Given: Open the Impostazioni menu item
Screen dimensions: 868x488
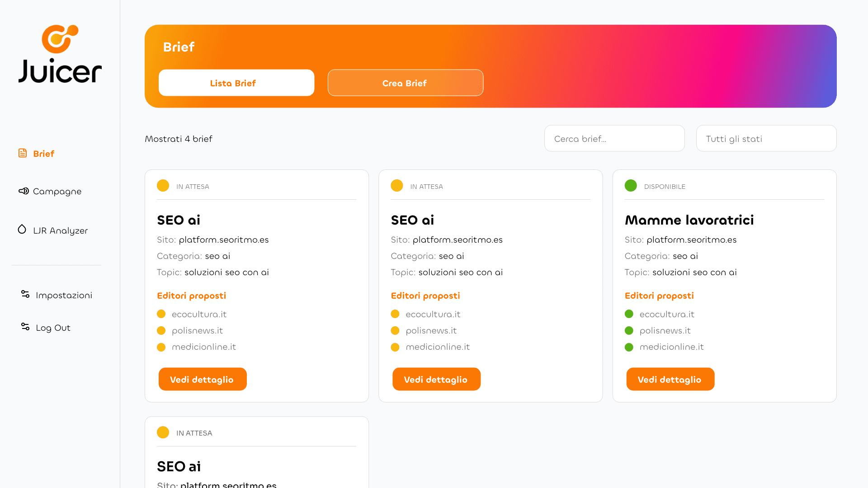Looking at the screenshot, I should [x=64, y=295].
